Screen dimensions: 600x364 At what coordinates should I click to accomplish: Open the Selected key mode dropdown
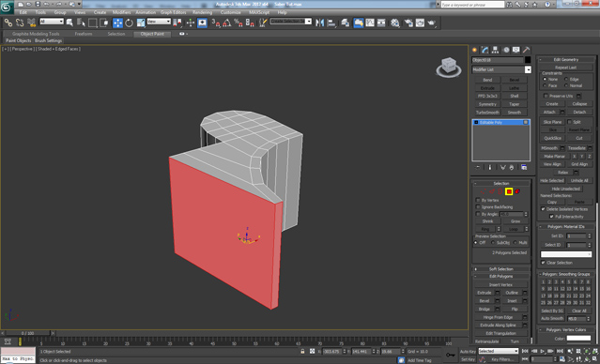click(x=499, y=351)
